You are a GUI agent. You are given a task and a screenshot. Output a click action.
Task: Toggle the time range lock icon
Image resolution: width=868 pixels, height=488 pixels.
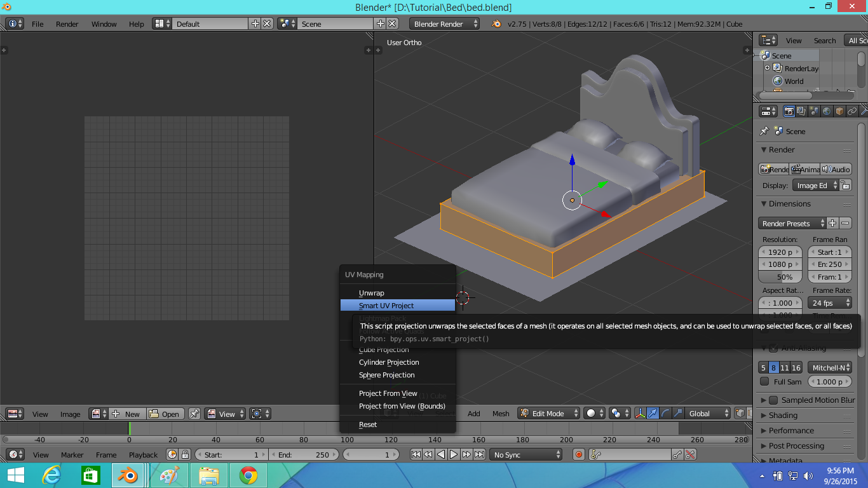185,454
